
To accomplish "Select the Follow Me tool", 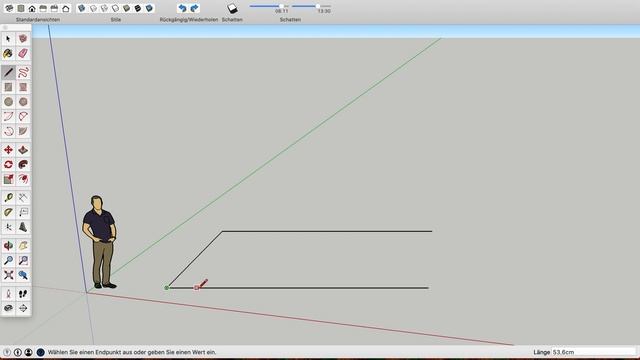I will [23, 164].
